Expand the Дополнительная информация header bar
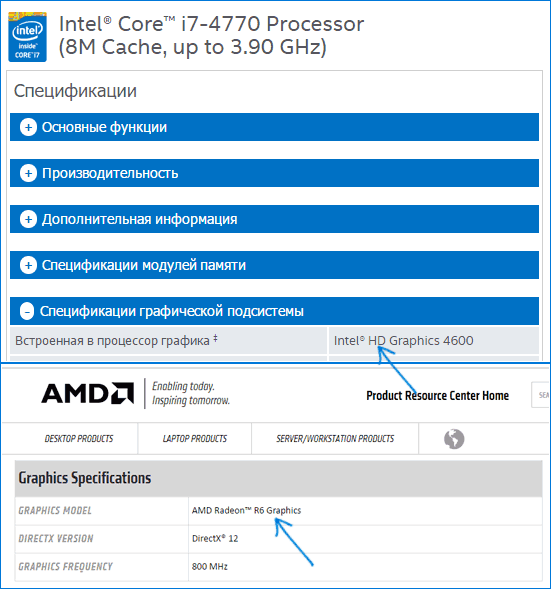Screen dimensions: 551x589 point(274,219)
